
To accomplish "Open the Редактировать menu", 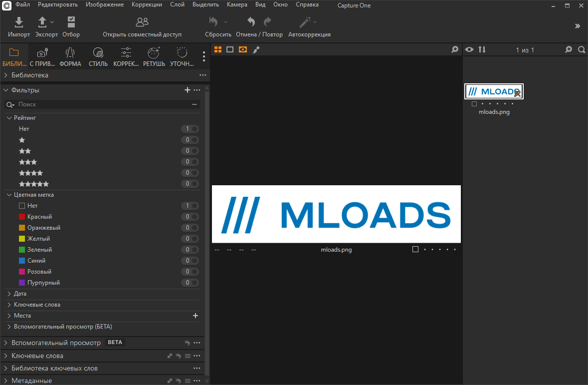I will 58,5.
